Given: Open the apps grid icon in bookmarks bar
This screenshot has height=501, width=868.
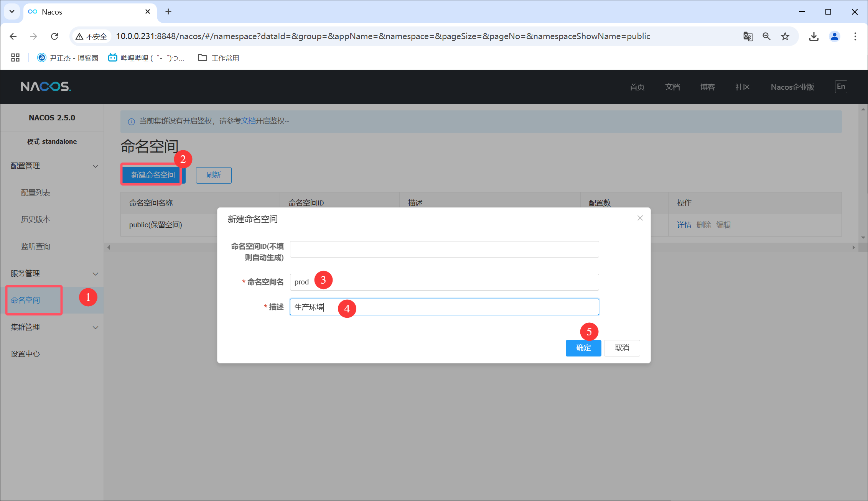Looking at the screenshot, I should (x=15, y=58).
